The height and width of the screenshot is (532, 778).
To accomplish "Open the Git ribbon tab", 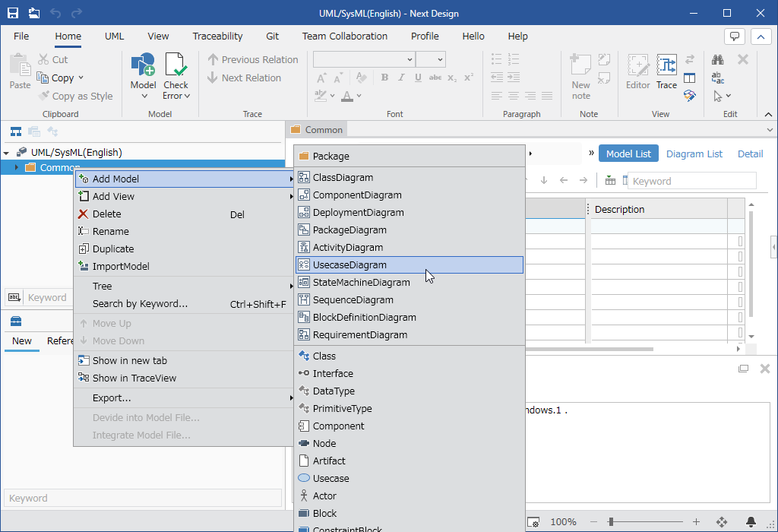I will pyautogui.click(x=272, y=36).
